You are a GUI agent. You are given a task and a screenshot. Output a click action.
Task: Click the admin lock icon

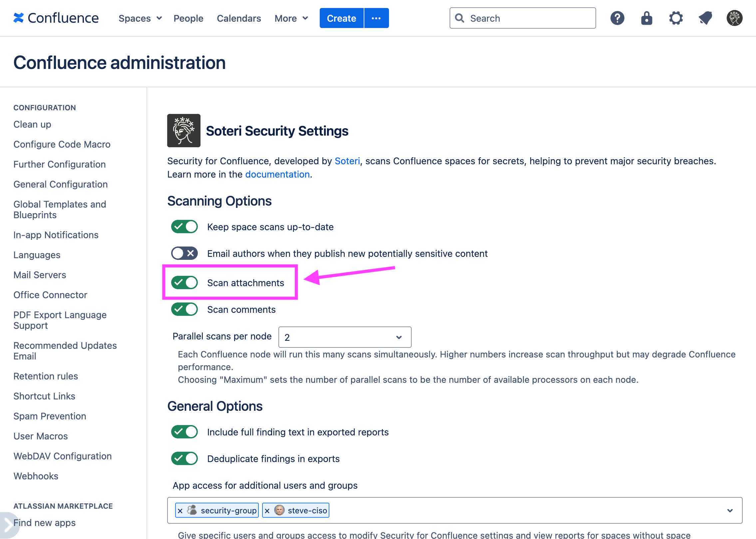point(646,18)
